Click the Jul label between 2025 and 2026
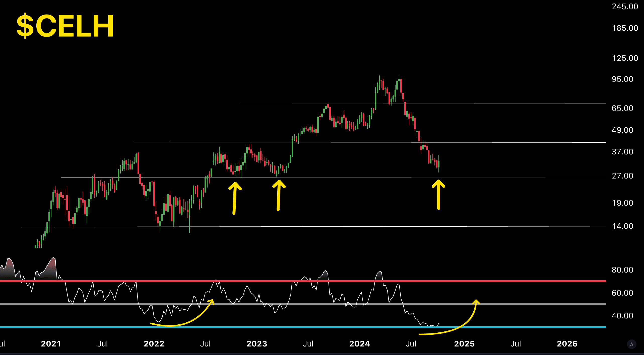This screenshot has width=644, height=355. [516, 344]
